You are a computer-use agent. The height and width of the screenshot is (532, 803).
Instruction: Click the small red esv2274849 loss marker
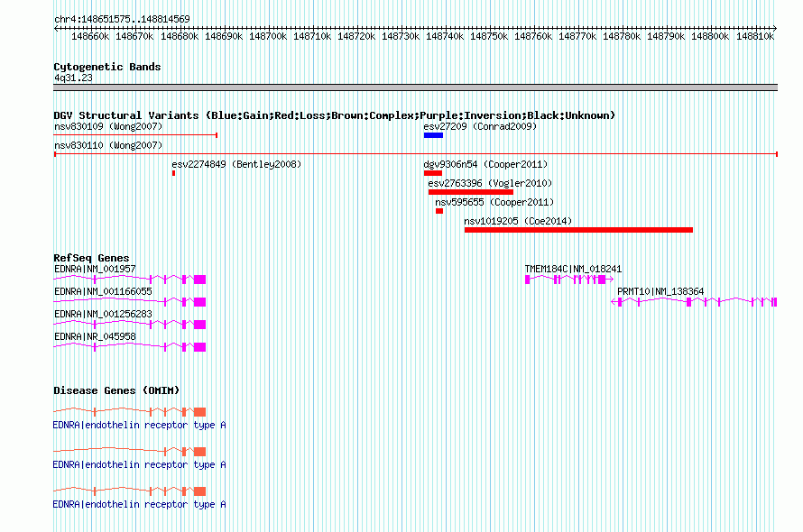[x=173, y=173]
